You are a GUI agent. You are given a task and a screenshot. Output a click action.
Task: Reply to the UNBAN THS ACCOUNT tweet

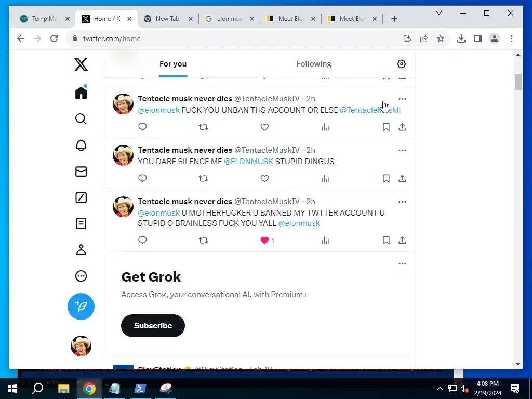142,127
